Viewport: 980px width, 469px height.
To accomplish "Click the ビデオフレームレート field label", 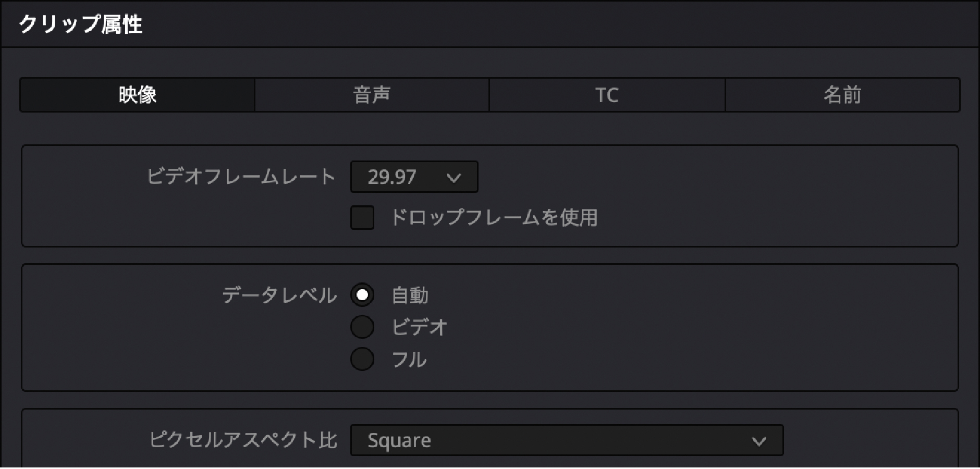I will tap(241, 177).
